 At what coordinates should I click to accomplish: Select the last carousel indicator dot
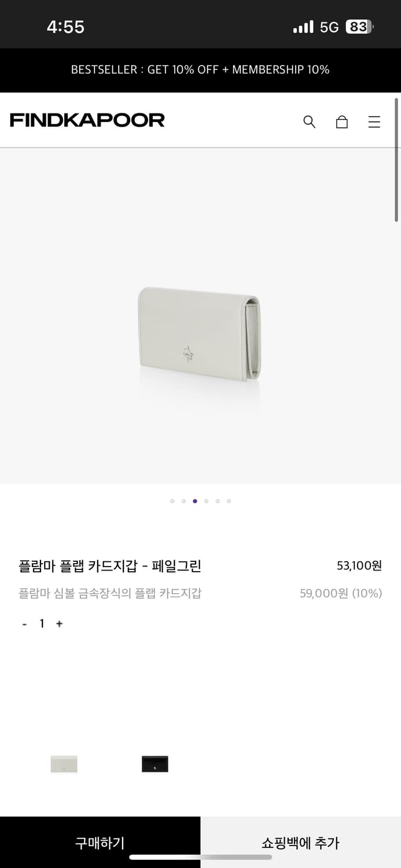point(229,501)
